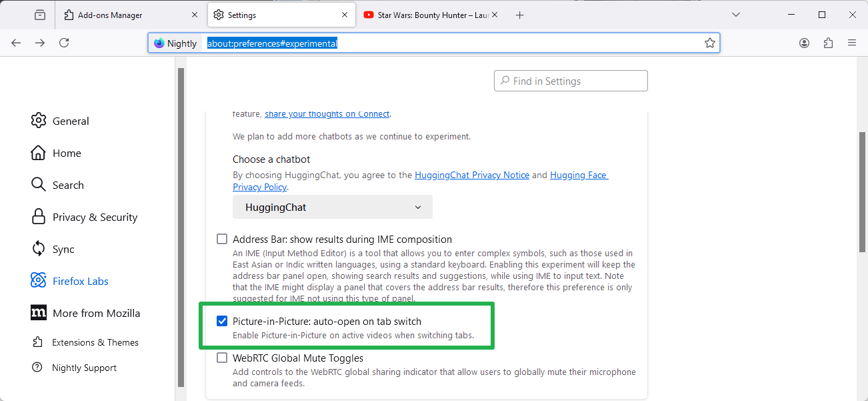Open the list all tabs chevron

[x=736, y=15]
